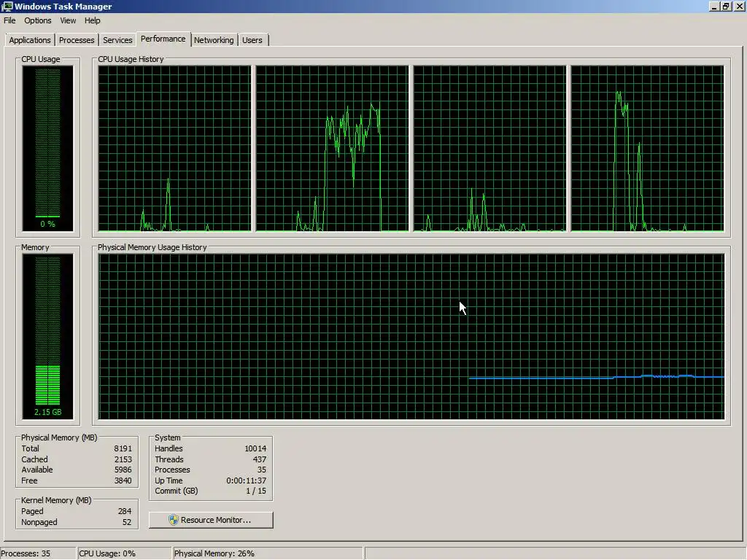Open the File menu

coord(9,20)
